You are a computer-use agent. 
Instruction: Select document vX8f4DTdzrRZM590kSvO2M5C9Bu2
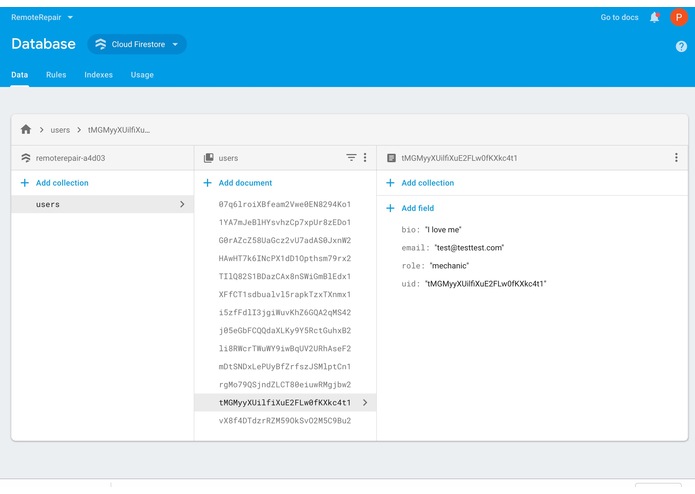[x=285, y=420]
